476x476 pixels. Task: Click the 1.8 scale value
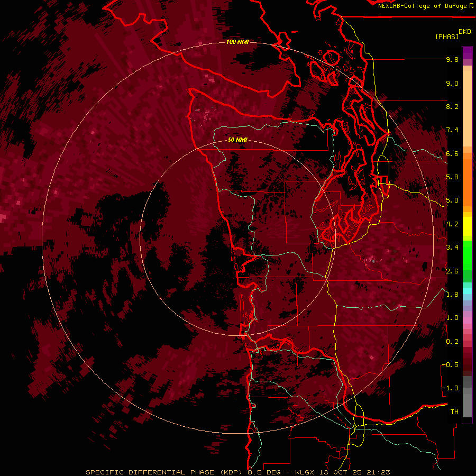[452, 295]
